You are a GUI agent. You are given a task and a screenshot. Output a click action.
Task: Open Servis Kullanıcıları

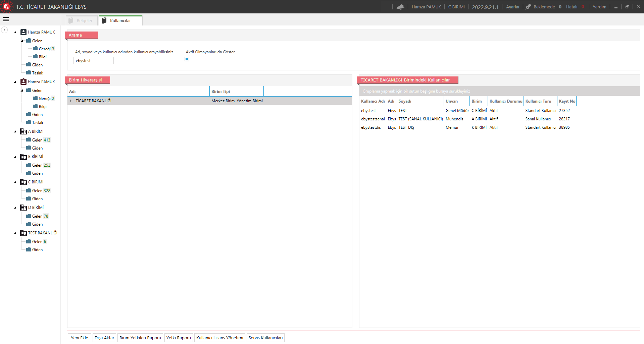265,338
